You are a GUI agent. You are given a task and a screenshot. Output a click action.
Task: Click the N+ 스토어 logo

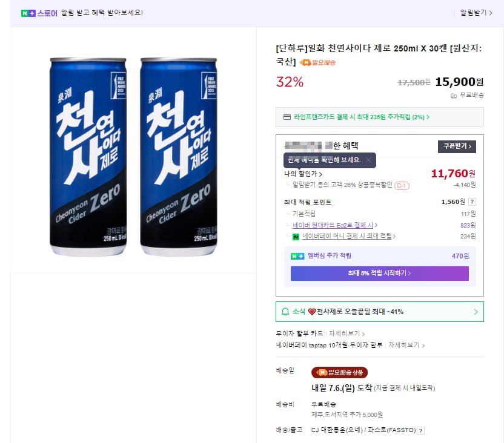pos(39,13)
